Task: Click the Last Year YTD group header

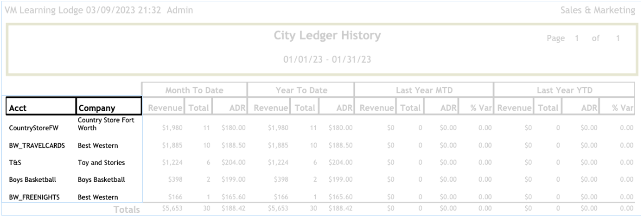Action: tap(564, 91)
